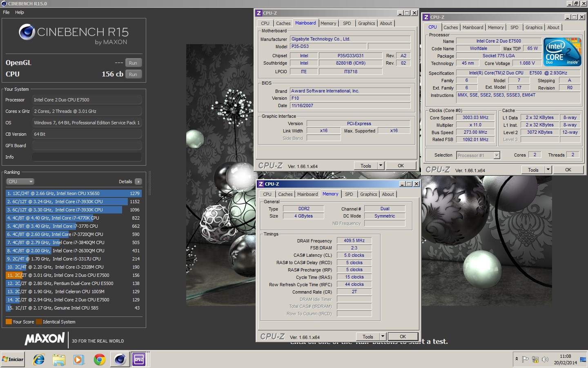The width and height of the screenshot is (588, 368).
Task: Click the Intel Core 2 Duo logo
Action: click(x=563, y=52)
